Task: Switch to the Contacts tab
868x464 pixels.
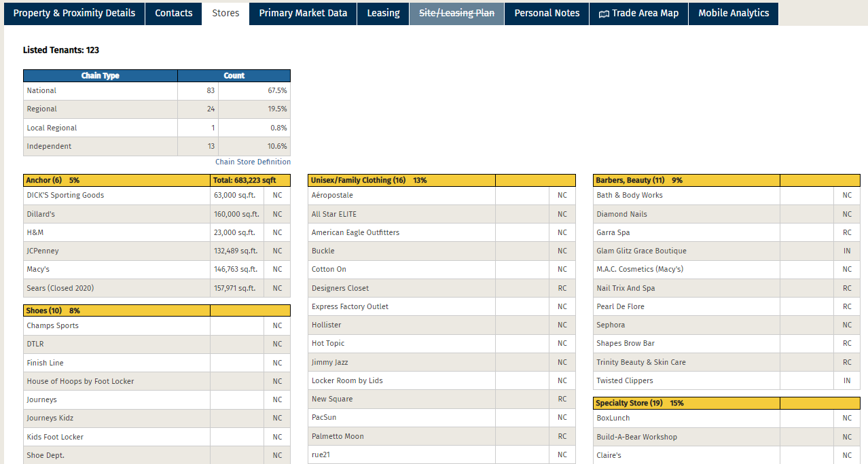Action: tap(173, 13)
